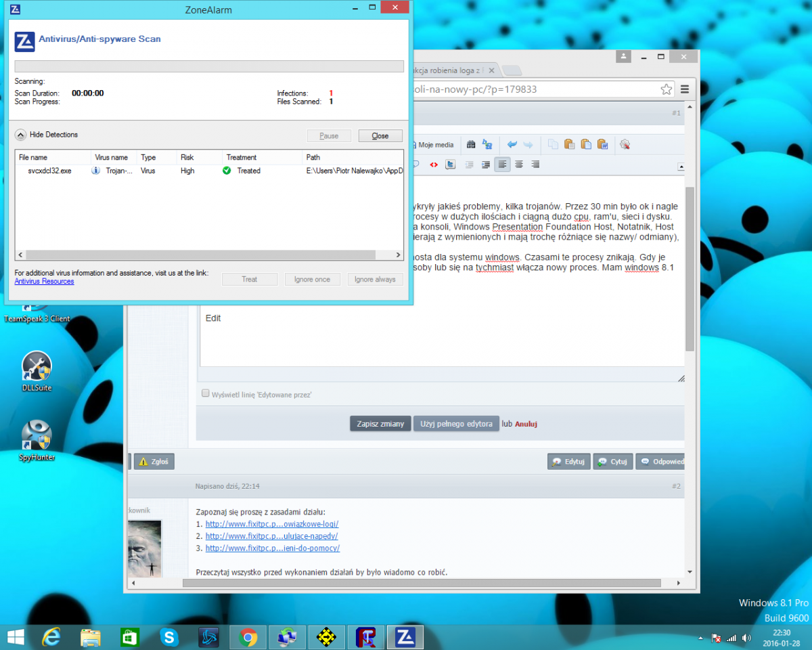Open the Chrome hamburger menu

[x=685, y=89]
